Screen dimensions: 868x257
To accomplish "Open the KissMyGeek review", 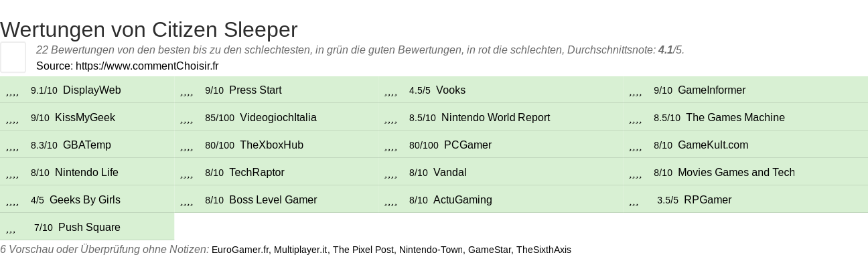I will point(85,118).
